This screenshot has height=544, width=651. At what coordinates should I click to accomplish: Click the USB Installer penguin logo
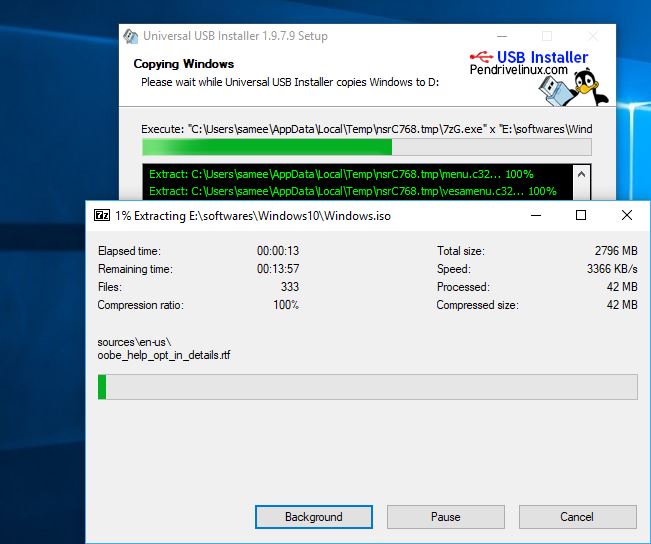click(x=573, y=88)
